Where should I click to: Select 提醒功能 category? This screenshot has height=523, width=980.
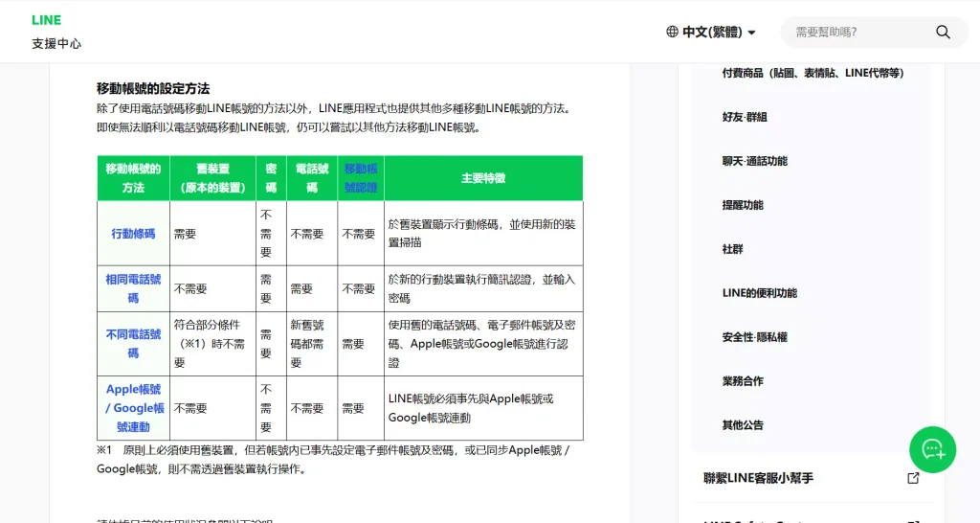click(x=743, y=205)
